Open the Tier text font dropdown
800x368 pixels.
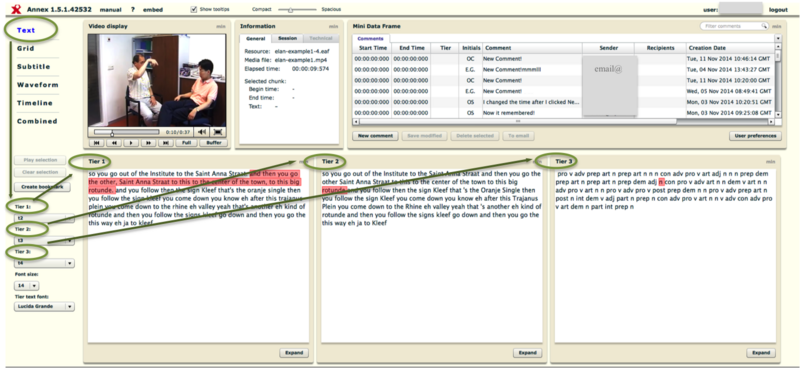[x=44, y=307]
